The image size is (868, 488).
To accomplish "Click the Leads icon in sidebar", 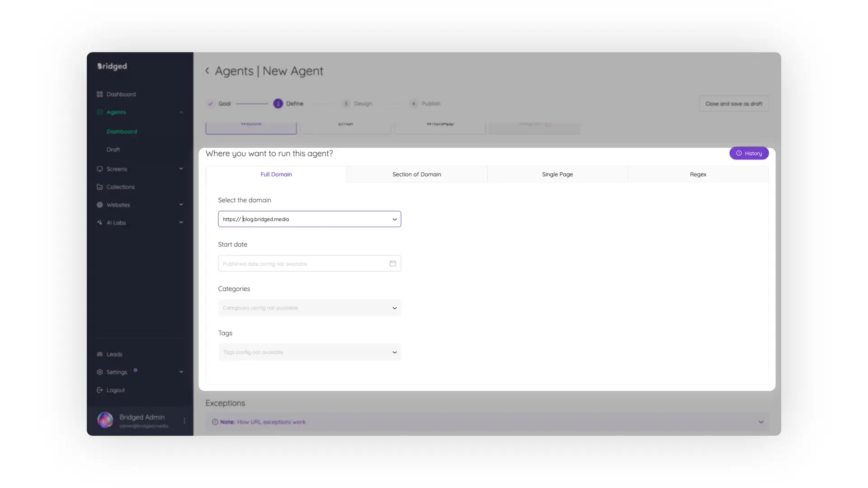I will [x=100, y=354].
